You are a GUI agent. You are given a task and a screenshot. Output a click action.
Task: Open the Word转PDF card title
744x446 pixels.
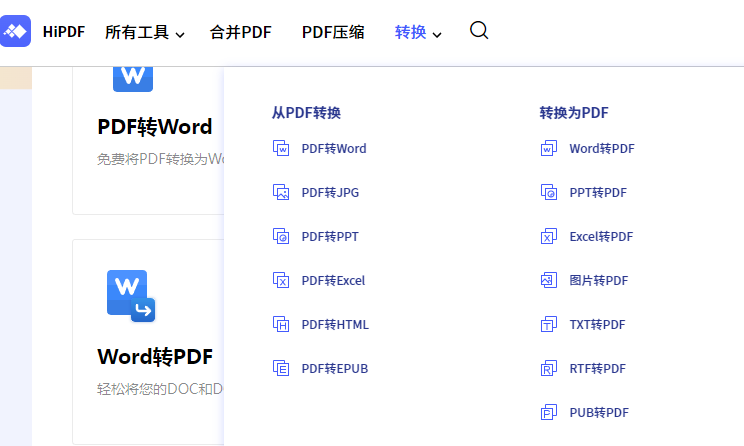point(155,357)
